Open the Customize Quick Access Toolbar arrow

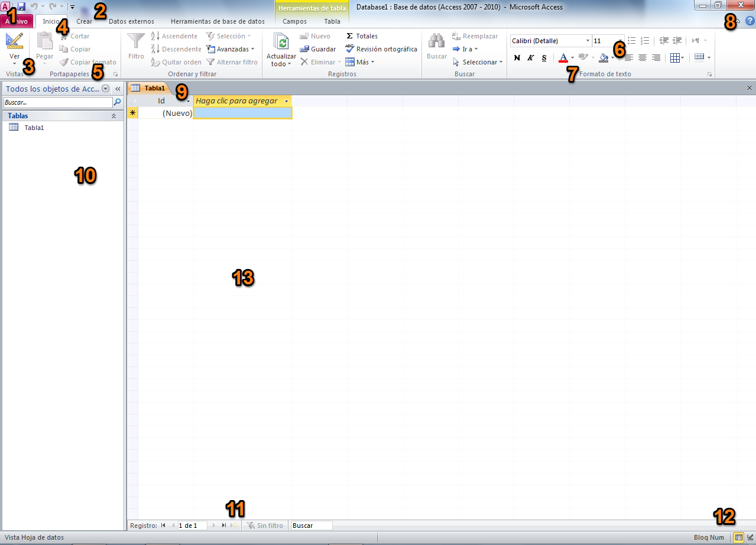click(x=72, y=7)
